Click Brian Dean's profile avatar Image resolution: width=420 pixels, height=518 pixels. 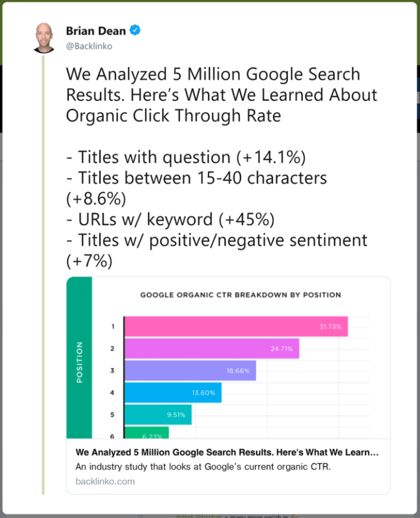coord(43,37)
